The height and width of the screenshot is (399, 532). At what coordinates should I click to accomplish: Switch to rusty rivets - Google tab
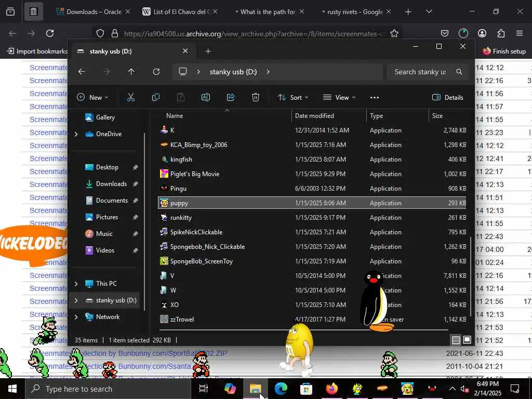pos(354,11)
